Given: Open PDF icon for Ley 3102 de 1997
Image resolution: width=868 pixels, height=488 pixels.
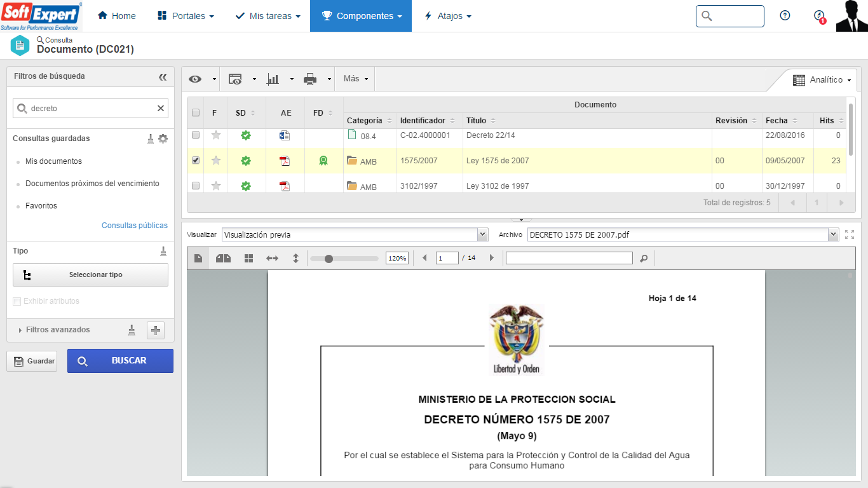Looking at the screenshot, I should point(285,186).
